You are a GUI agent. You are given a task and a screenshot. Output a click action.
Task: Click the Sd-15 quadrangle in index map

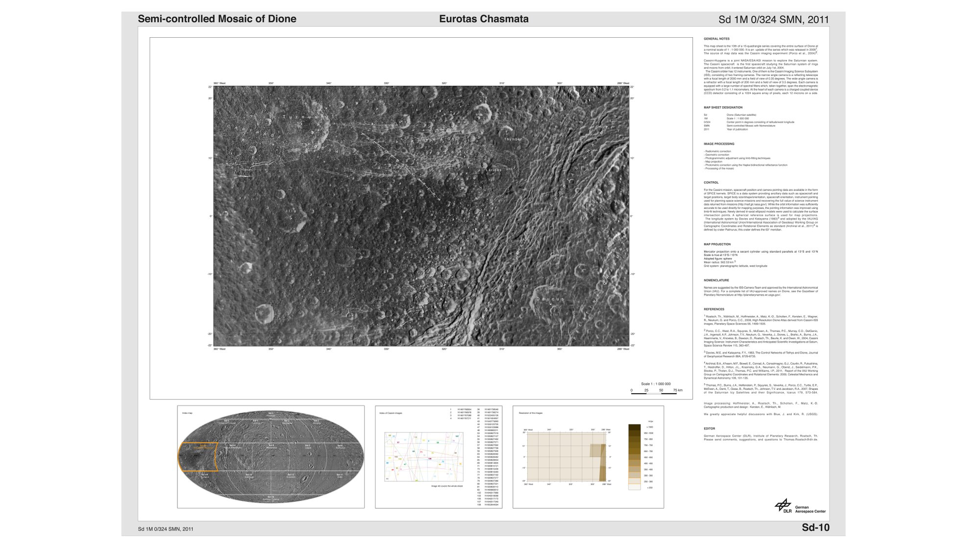coord(271,498)
